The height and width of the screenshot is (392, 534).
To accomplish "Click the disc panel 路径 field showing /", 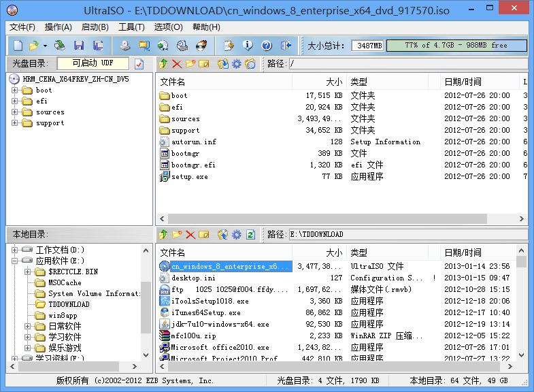I will [408, 64].
